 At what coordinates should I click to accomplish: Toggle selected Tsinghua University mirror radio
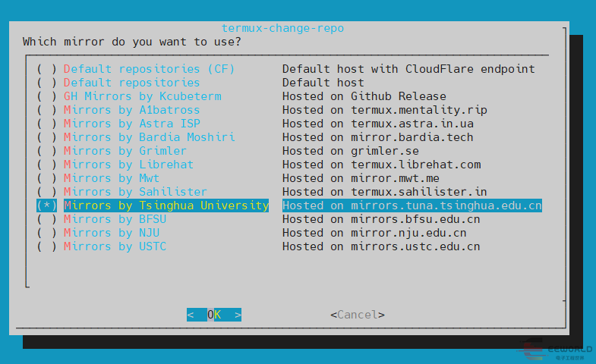pos(46,206)
